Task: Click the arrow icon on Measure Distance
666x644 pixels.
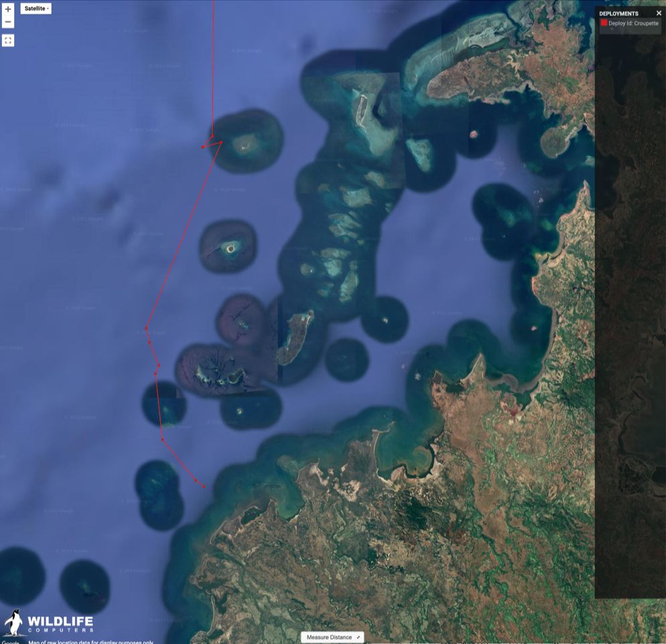Action: point(358,637)
